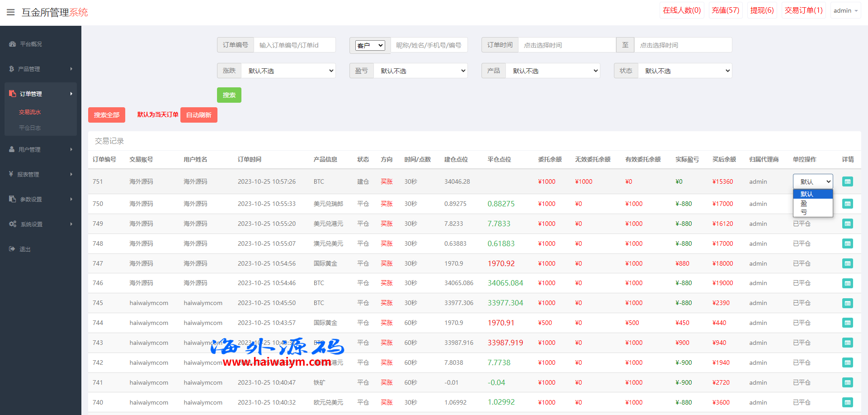Expand the 用户管理 sidebar menu
The height and width of the screenshot is (415, 868).
coord(41,149)
